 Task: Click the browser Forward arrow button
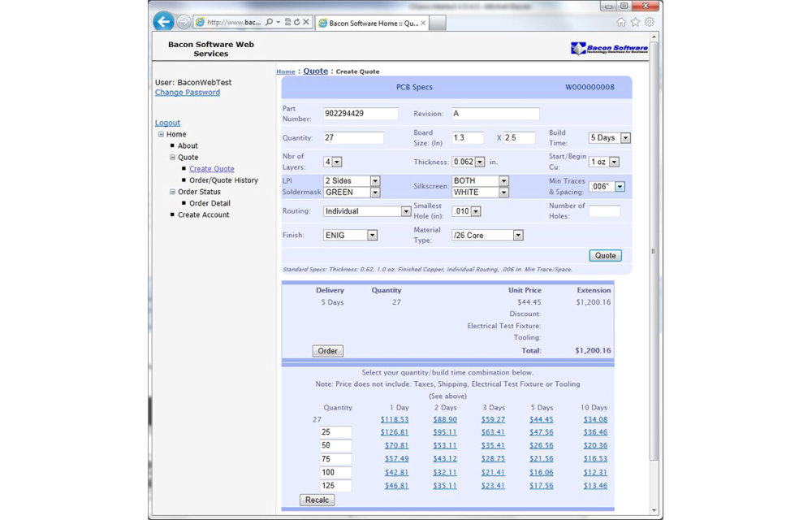tap(183, 22)
